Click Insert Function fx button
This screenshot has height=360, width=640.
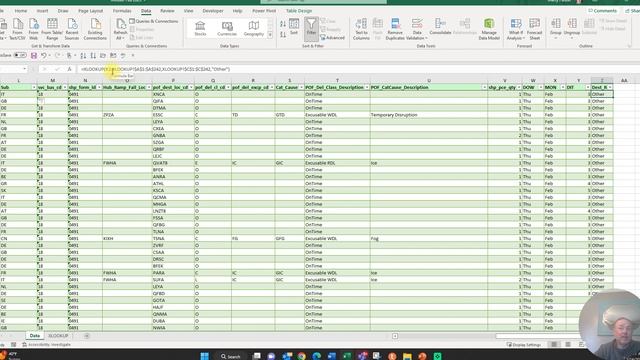pyautogui.click(x=69, y=69)
